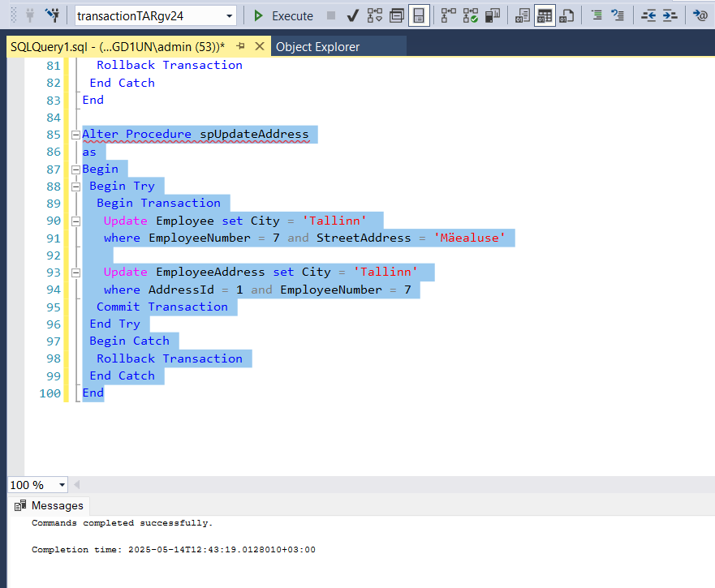Click 'Commit Transaction' on line 95
The height and width of the screenshot is (588, 715).
click(x=162, y=307)
